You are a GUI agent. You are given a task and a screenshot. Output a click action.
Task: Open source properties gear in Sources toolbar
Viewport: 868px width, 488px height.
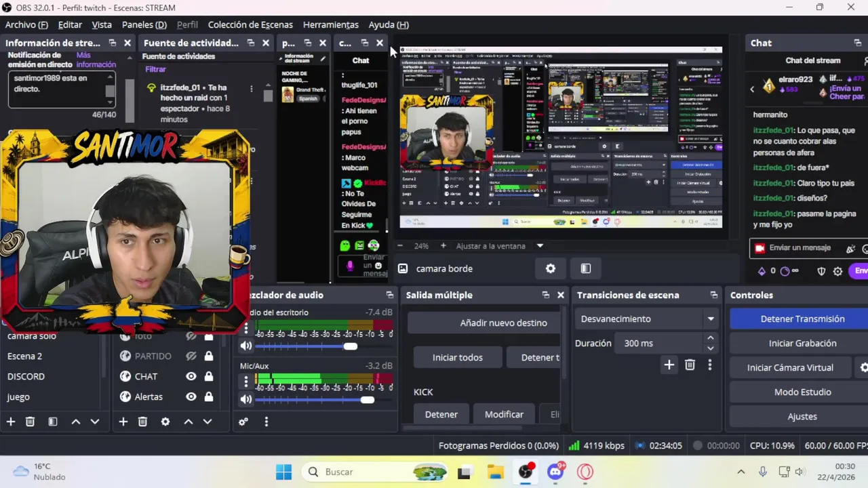coord(165,422)
